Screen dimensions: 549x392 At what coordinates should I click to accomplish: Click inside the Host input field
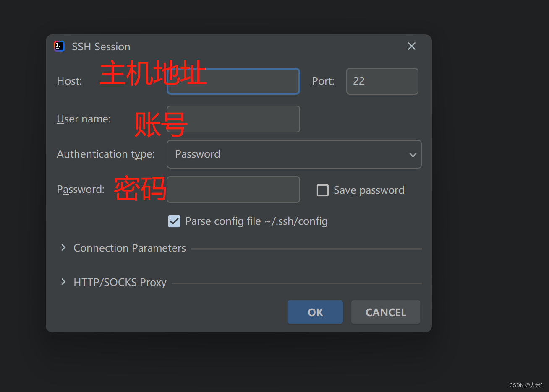pyautogui.click(x=233, y=81)
